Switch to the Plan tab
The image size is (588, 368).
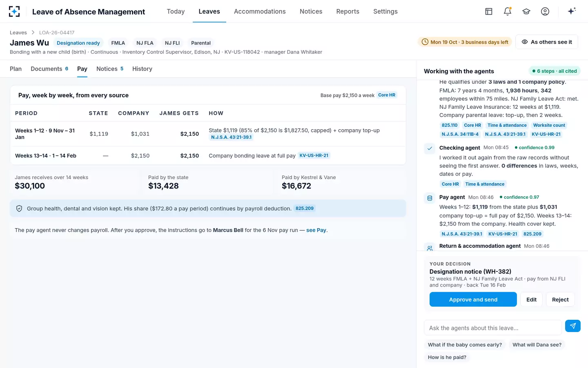click(x=16, y=69)
